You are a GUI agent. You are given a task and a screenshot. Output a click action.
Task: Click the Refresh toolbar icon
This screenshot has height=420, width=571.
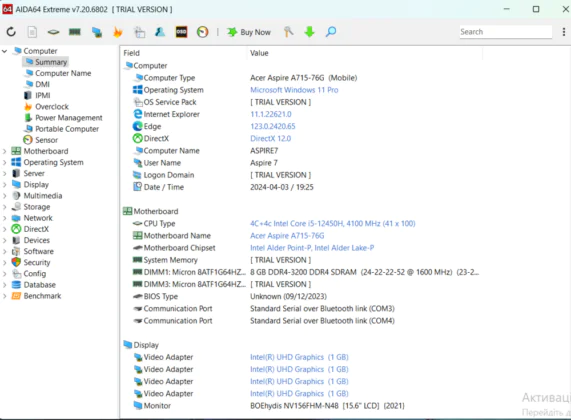11,32
